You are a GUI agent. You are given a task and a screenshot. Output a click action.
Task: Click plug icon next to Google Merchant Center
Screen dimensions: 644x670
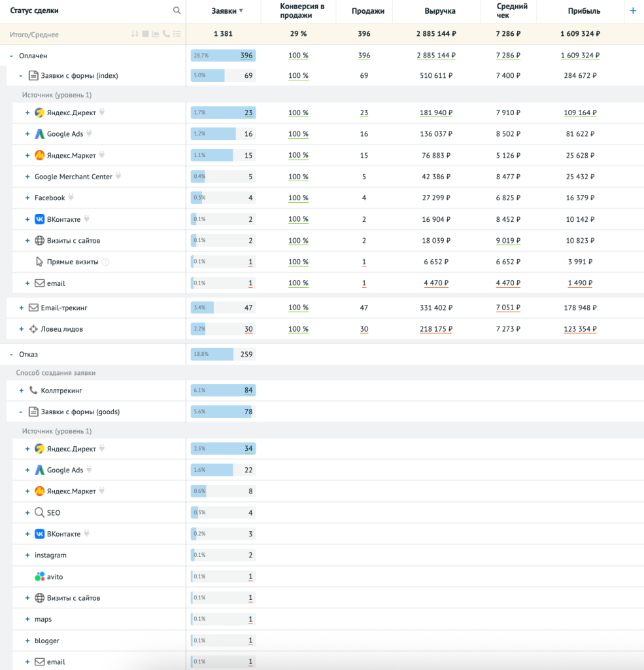(118, 177)
